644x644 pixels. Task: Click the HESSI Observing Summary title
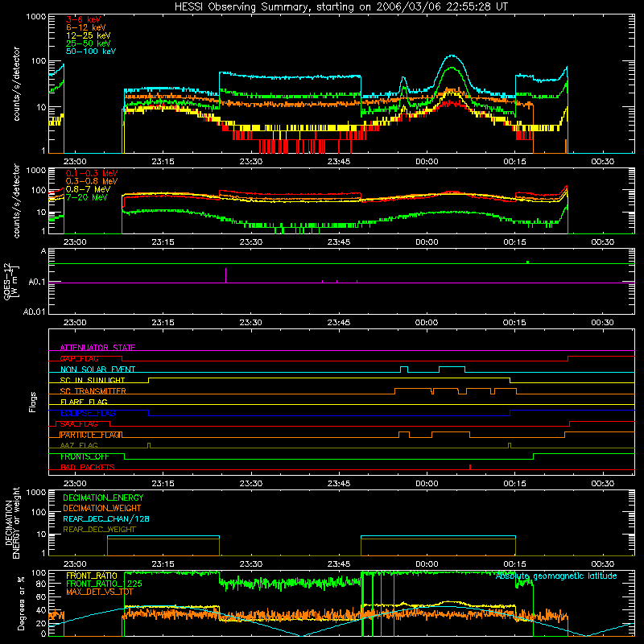coord(341,7)
